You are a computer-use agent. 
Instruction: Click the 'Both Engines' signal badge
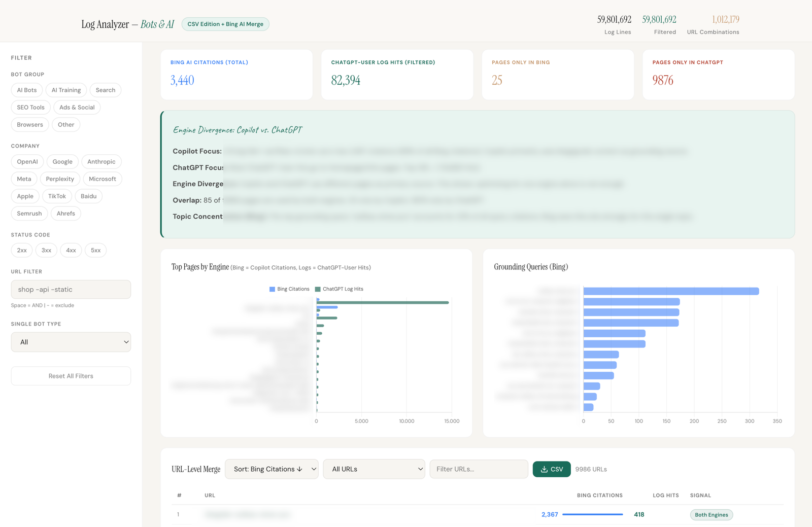coord(711,514)
